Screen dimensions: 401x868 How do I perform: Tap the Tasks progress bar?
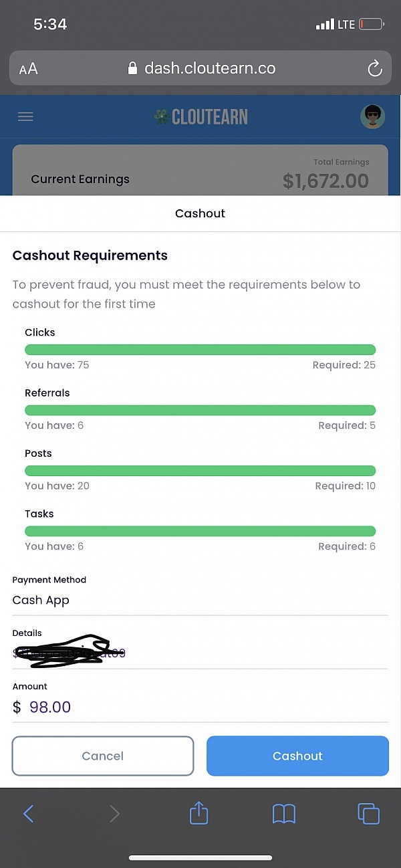tap(200, 531)
